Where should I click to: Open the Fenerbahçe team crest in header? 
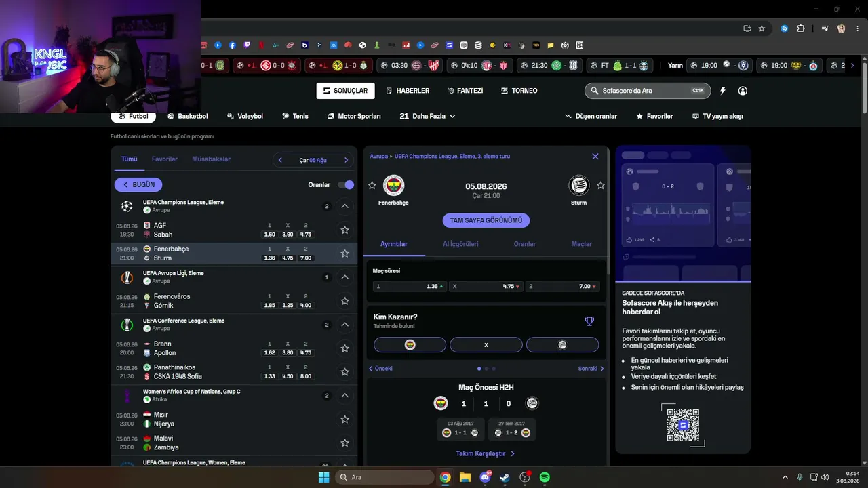[393, 185]
